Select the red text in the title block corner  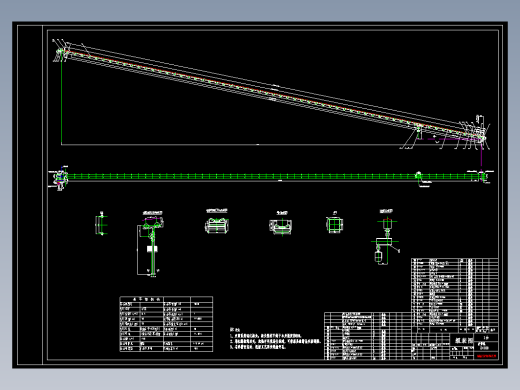coord(487,356)
